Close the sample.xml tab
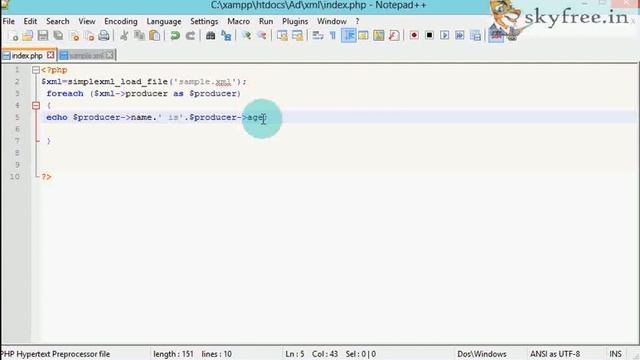The image size is (640, 360). (x=109, y=55)
